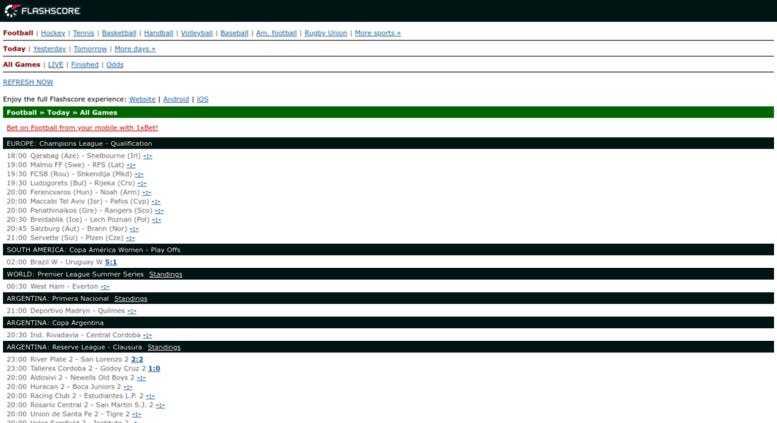Show Yesterday's matches
777x423 pixels.
point(50,49)
